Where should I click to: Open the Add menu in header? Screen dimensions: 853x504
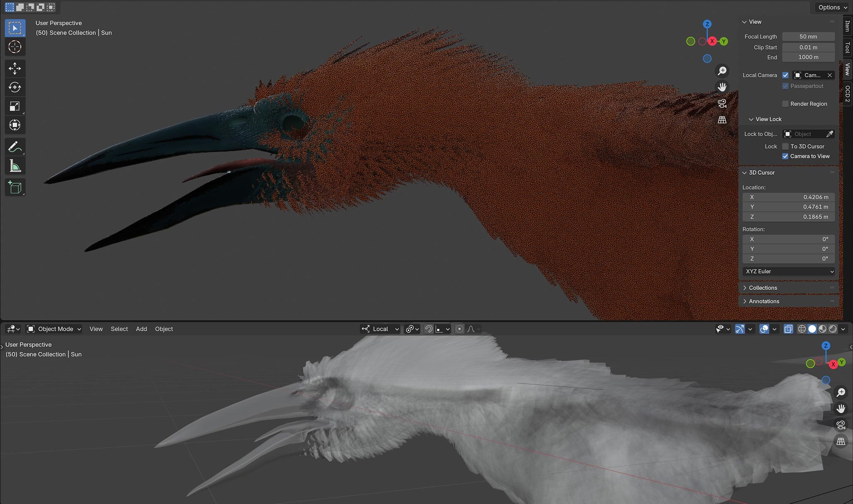141,329
